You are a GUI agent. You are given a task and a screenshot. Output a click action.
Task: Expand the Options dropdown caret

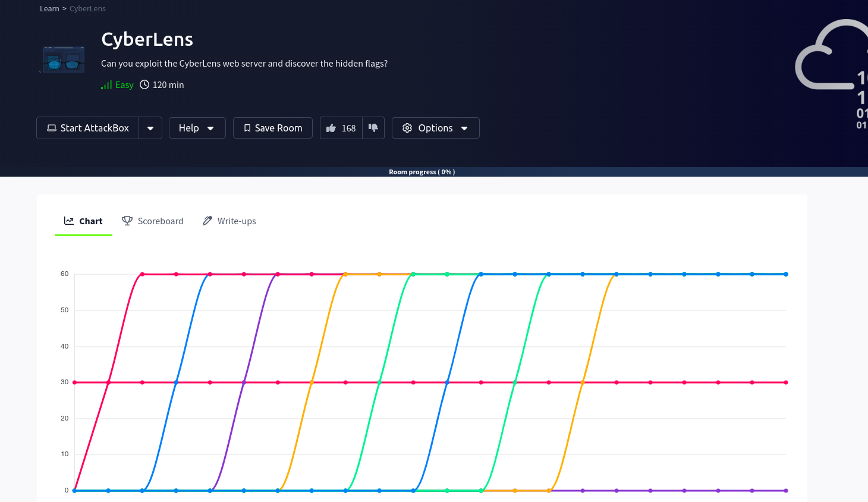coord(464,128)
